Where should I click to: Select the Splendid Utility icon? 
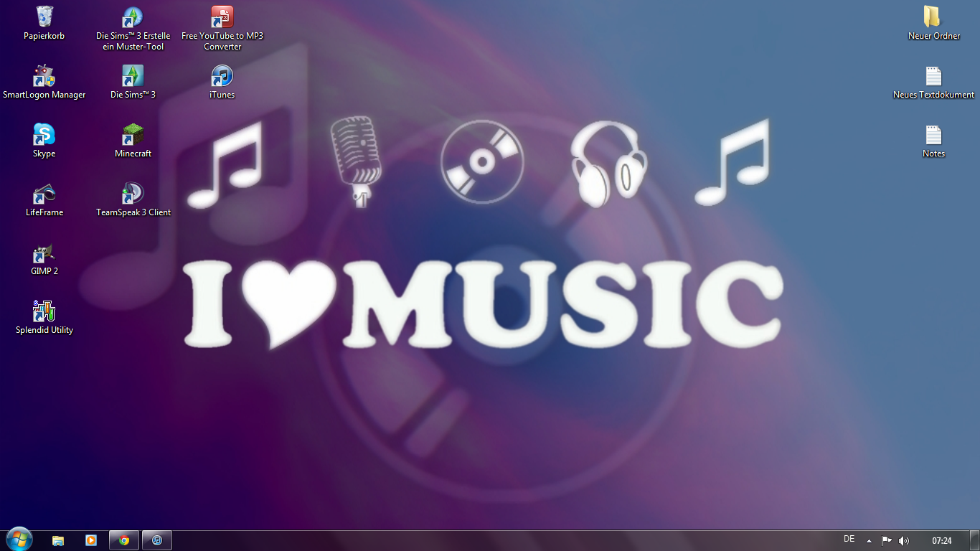point(44,311)
